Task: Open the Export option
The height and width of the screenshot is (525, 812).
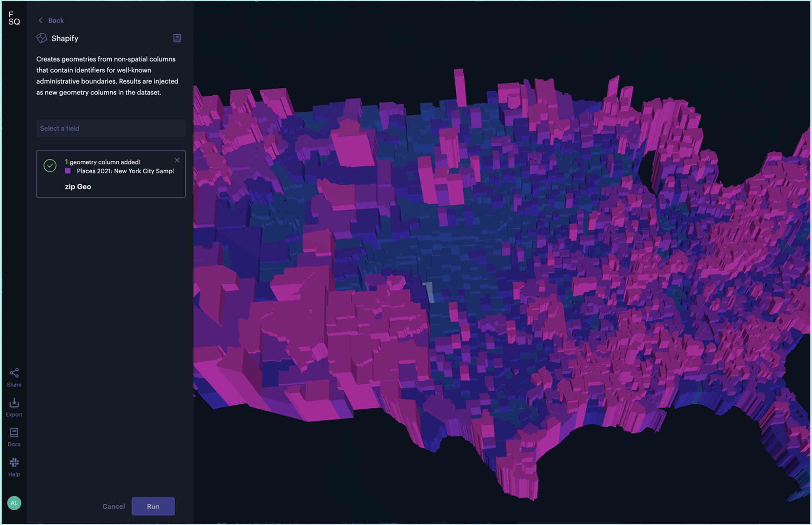Action: click(14, 407)
